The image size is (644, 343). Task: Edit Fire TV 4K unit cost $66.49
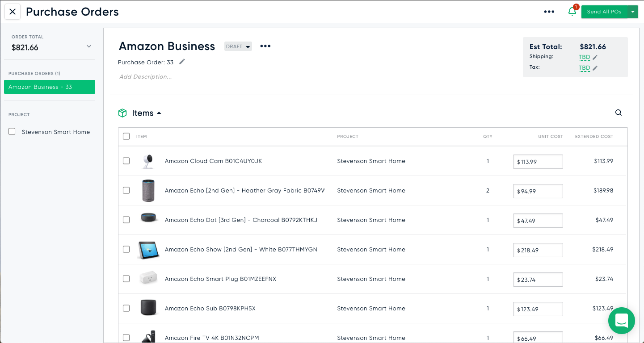538,337
